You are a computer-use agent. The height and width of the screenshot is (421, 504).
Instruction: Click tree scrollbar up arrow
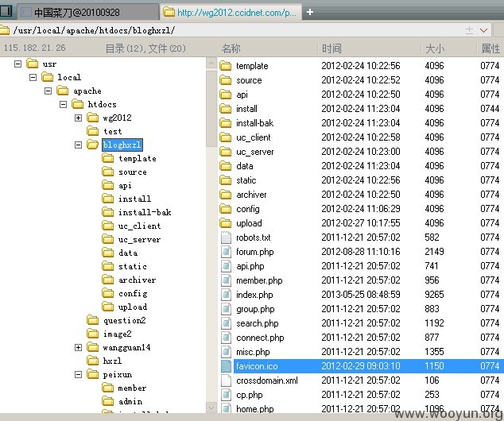tap(211, 64)
